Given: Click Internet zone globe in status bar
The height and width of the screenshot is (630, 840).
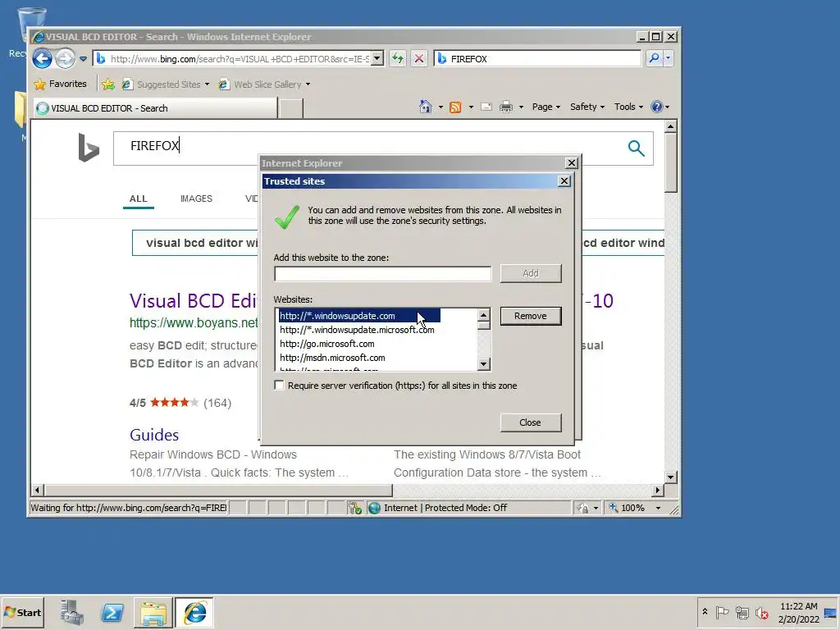Looking at the screenshot, I should [x=374, y=508].
